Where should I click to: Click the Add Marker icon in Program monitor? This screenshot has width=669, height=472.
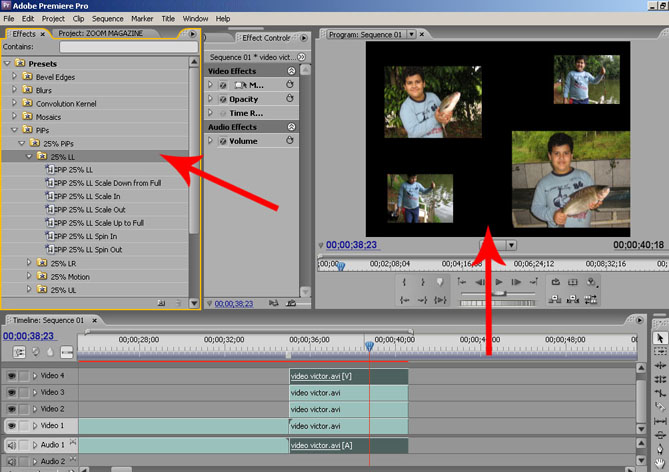coord(440,282)
